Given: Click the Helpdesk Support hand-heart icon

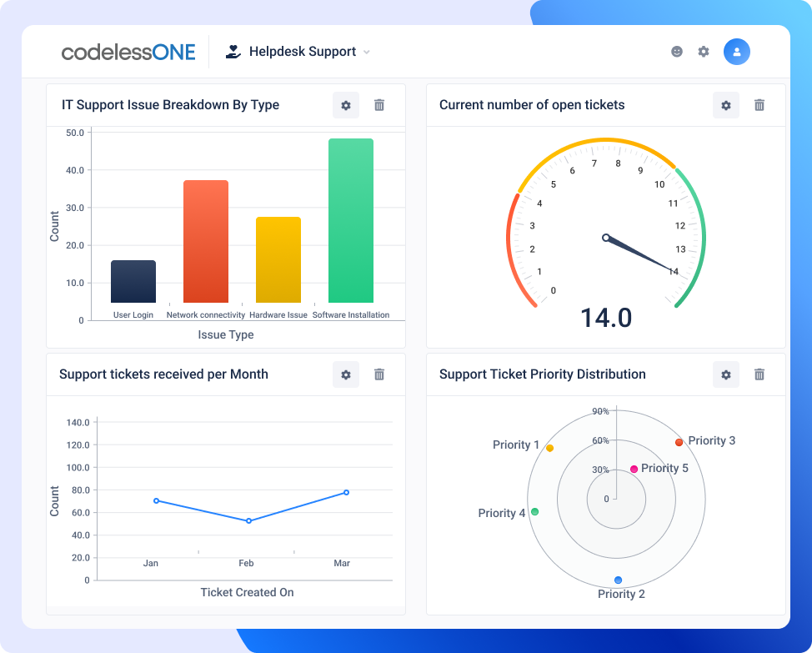Looking at the screenshot, I should [x=233, y=51].
